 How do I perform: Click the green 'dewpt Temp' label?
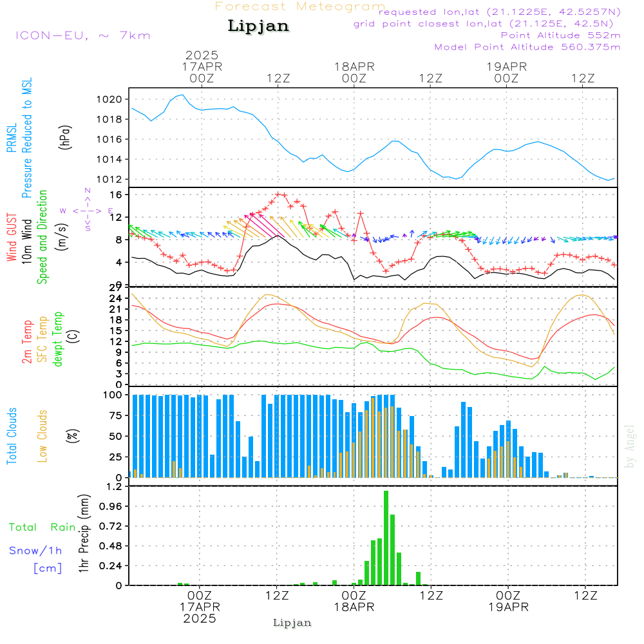point(57,339)
